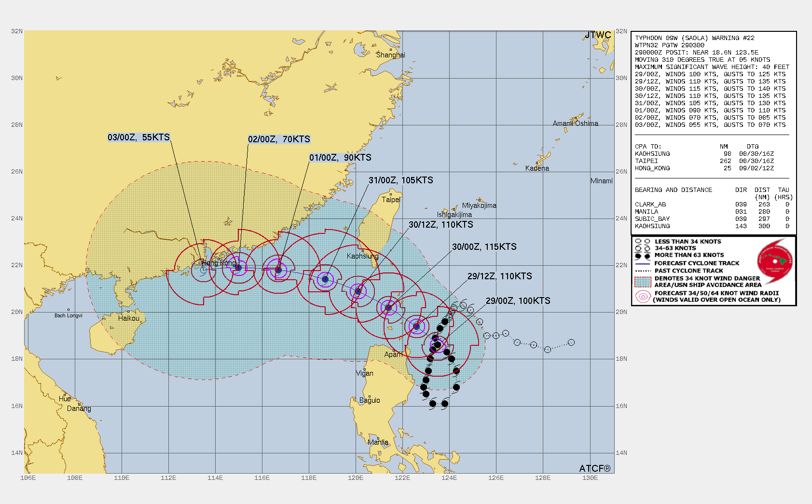This screenshot has width=812, height=504.
Task: Click the '290000Z POSIT: NEAR 18.6N 123.5E' line
Action: [x=697, y=53]
